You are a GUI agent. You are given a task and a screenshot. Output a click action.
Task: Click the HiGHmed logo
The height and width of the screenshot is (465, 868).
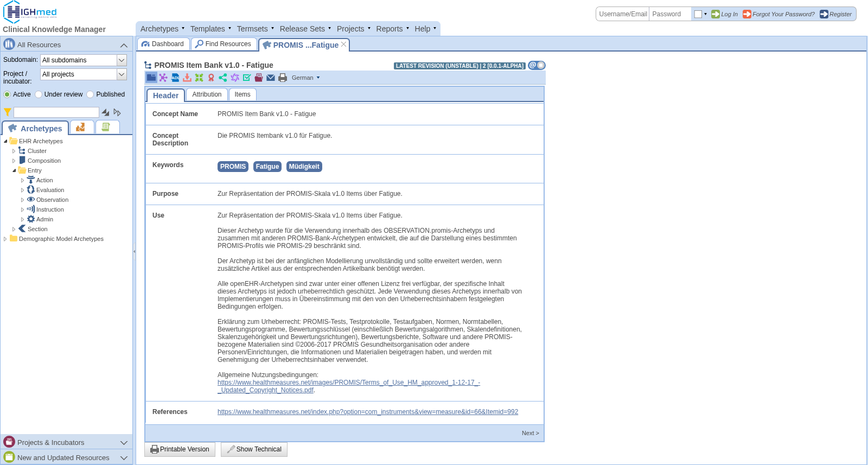tap(30, 11)
